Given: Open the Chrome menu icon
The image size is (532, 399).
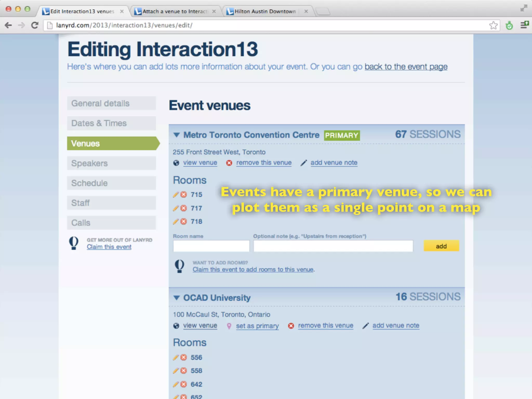Looking at the screenshot, I should 524,25.
